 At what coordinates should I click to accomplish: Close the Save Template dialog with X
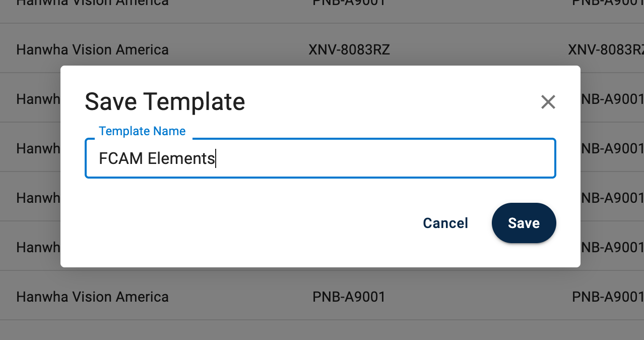pyautogui.click(x=548, y=102)
